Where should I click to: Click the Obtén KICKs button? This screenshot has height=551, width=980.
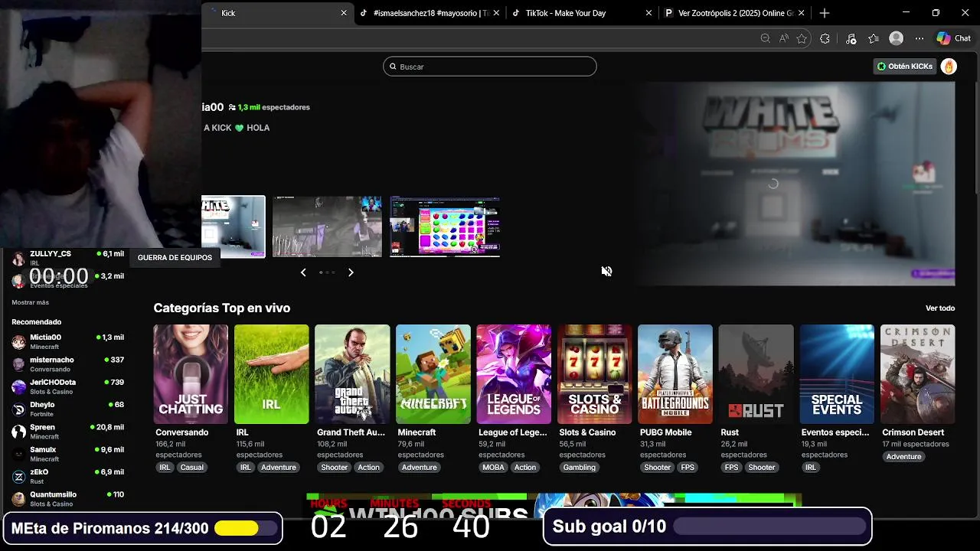tap(905, 67)
